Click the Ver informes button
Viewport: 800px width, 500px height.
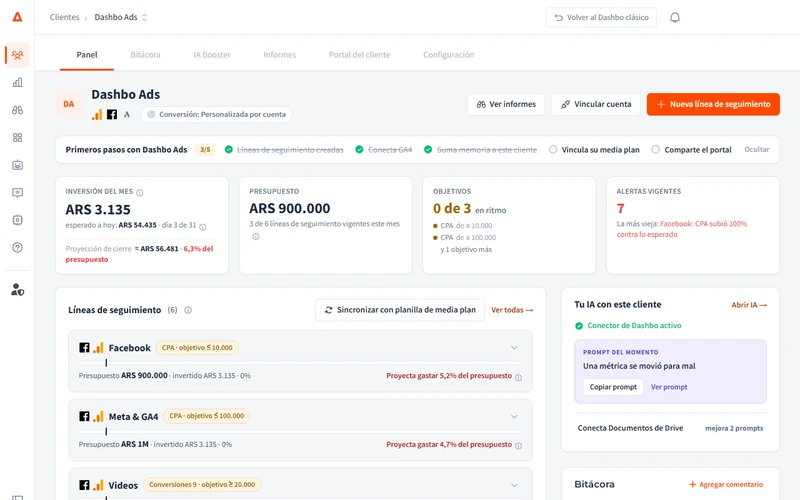coord(506,104)
